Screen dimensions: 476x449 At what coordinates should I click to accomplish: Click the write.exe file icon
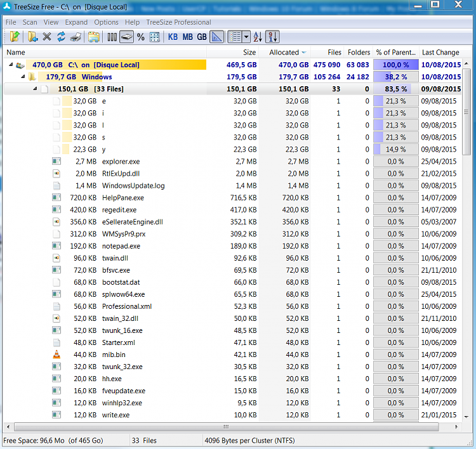tap(56, 415)
